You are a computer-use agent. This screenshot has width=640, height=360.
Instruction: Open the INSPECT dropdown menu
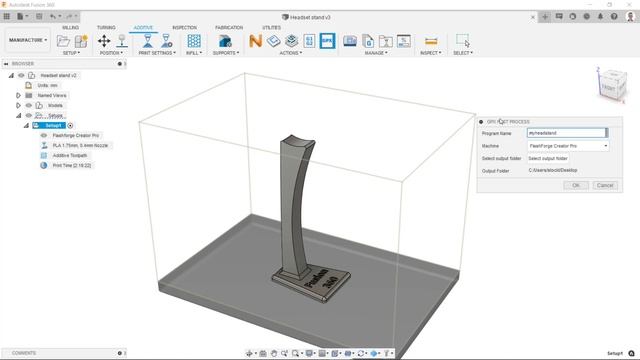(x=431, y=53)
